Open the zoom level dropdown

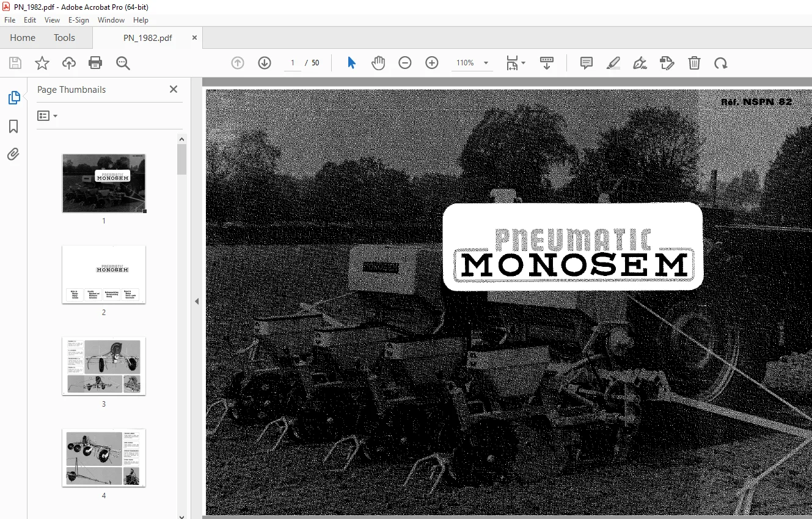coord(486,63)
